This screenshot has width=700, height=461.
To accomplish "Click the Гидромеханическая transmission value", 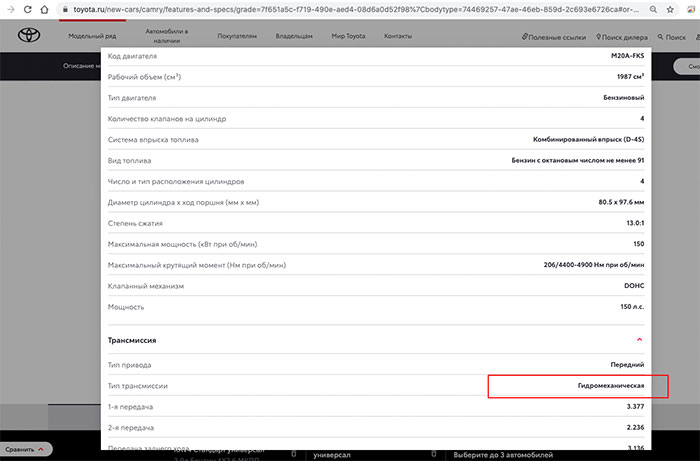I will [x=611, y=386].
